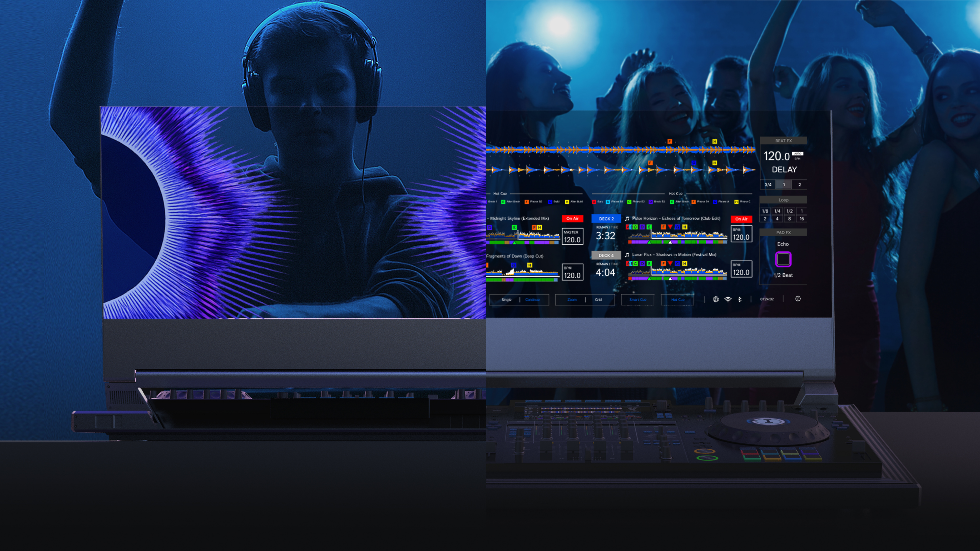The height and width of the screenshot is (551, 980).
Task: Toggle the AUTO BPM badge in Beat FX
Action: click(x=797, y=154)
